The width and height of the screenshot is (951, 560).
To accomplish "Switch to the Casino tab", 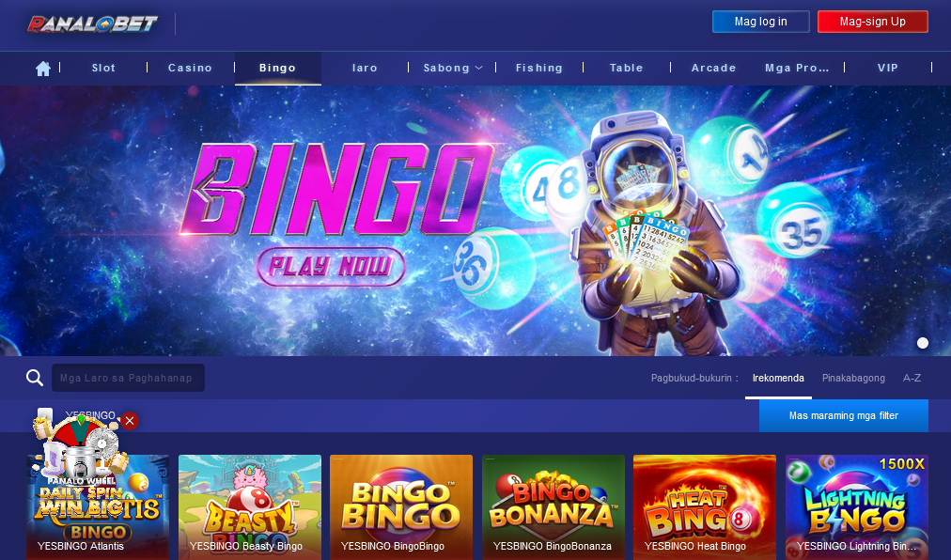I will click(x=191, y=68).
